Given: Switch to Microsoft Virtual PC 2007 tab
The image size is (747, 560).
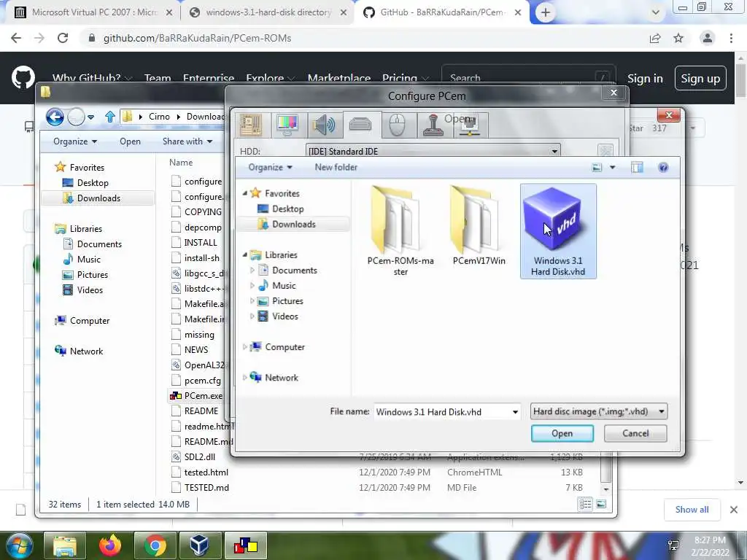Looking at the screenshot, I should tap(94, 12).
